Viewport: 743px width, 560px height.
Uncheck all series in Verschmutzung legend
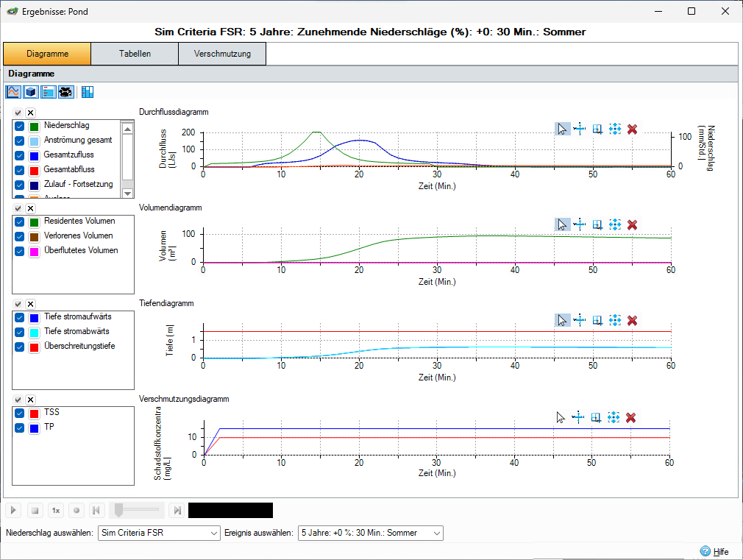30,400
